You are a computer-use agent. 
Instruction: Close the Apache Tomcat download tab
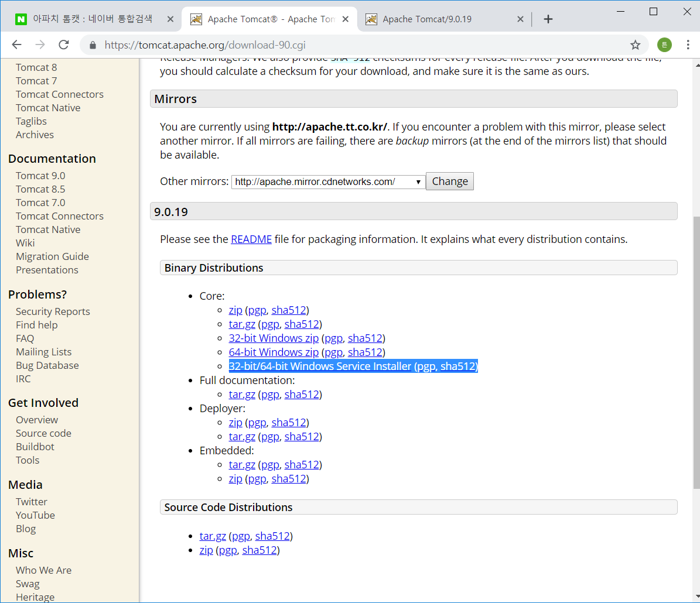click(345, 19)
